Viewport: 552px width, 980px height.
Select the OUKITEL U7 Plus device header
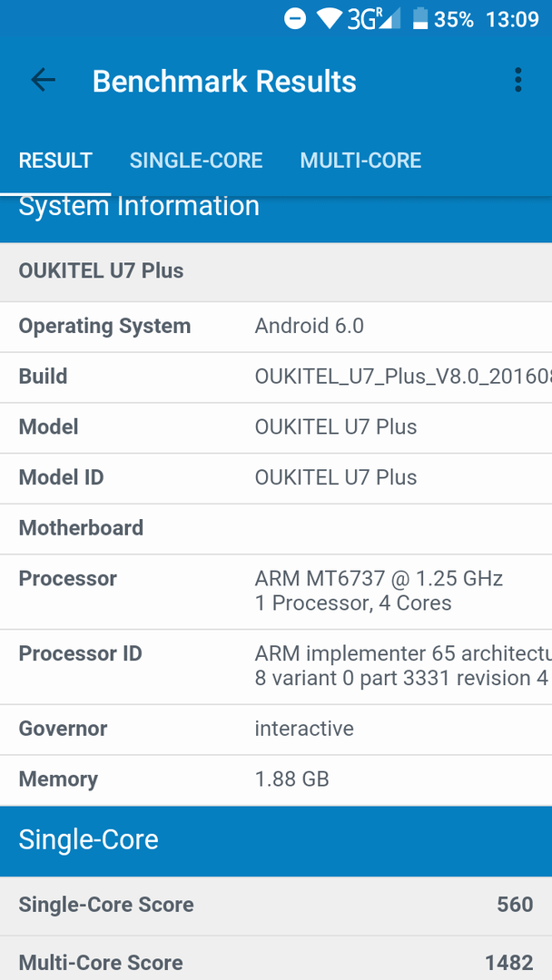pos(276,271)
